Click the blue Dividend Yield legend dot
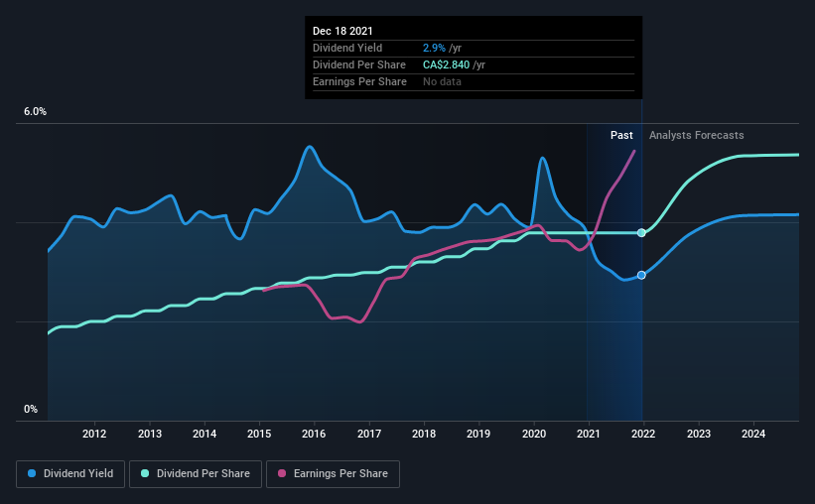815x504 pixels. click(32, 473)
